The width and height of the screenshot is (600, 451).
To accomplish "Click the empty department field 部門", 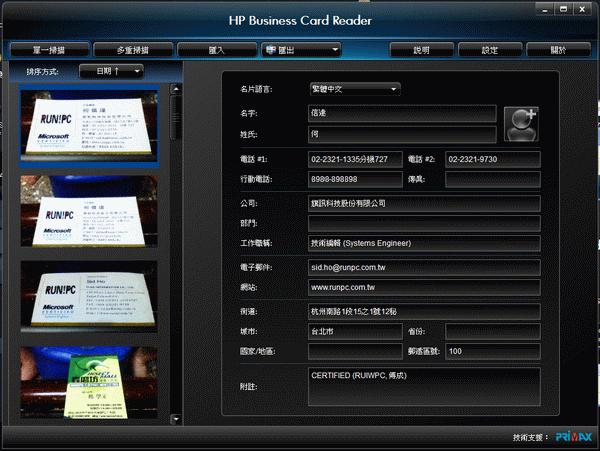I will pos(424,223).
